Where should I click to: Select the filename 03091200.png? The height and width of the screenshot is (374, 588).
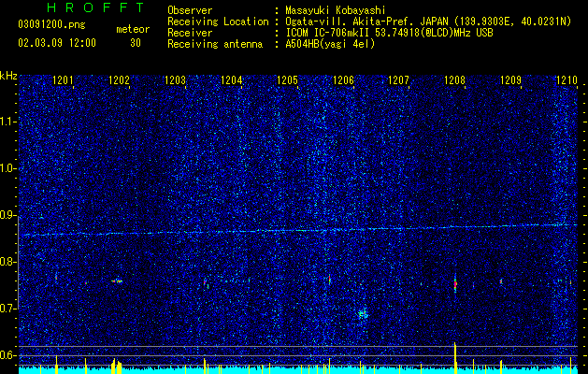click(51, 24)
